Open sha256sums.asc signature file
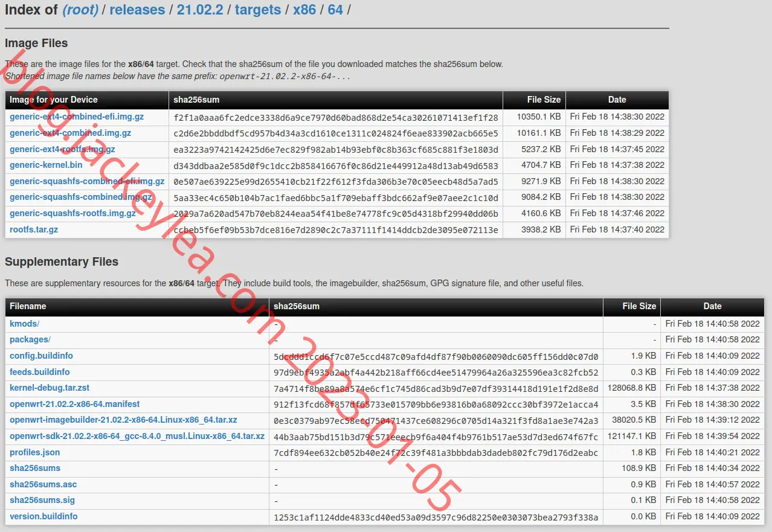This screenshot has height=532, width=772. pos(43,484)
